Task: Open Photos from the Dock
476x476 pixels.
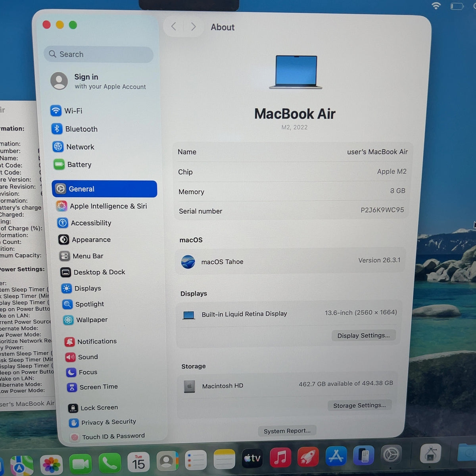Action: point(52,464)
